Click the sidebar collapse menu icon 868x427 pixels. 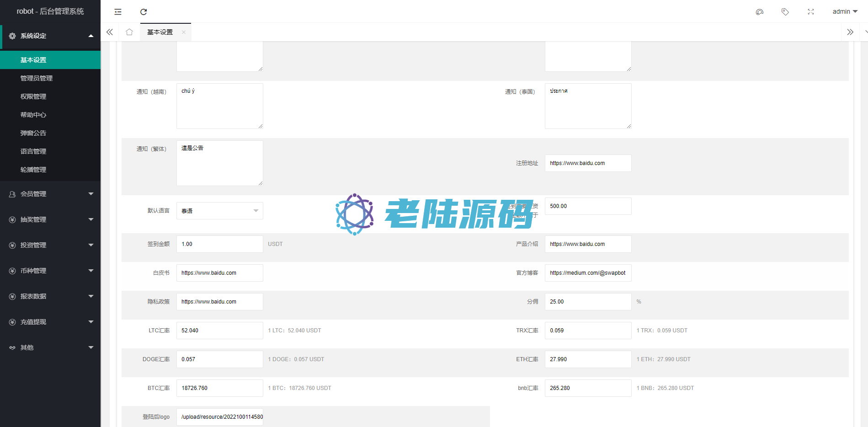[118, 12]
